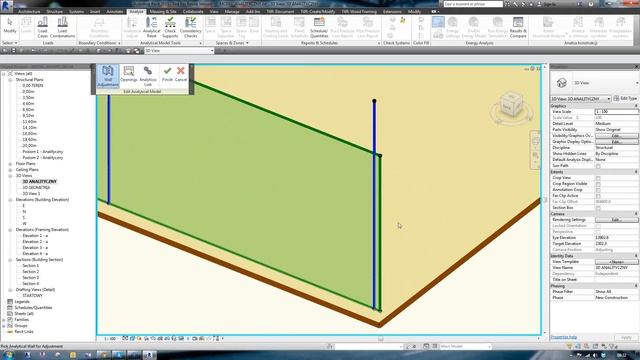Click Detail Level Medium value
This screenshot has width=640, height=360.
[x=616, y=124]
